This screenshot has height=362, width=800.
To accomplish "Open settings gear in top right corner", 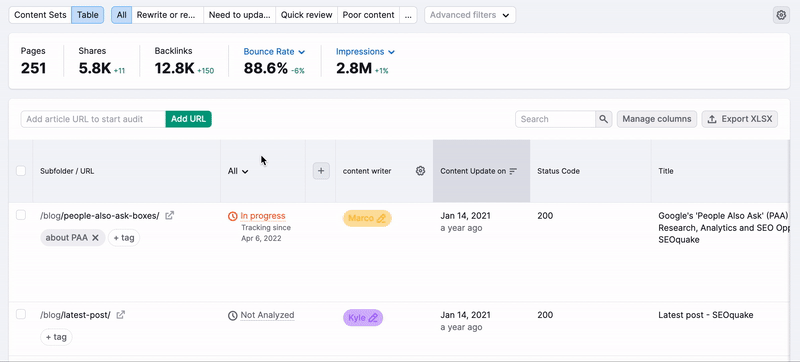I will point(781,15).
